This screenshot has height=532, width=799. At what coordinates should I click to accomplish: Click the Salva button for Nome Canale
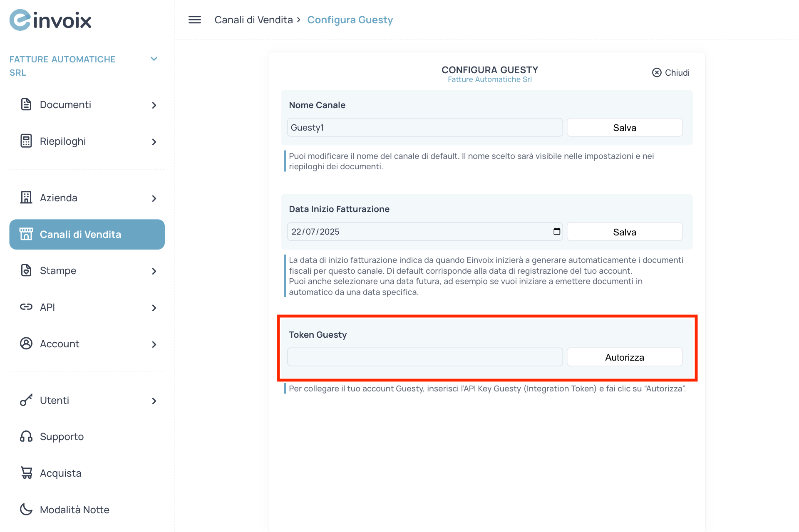(x=624, y=127)
